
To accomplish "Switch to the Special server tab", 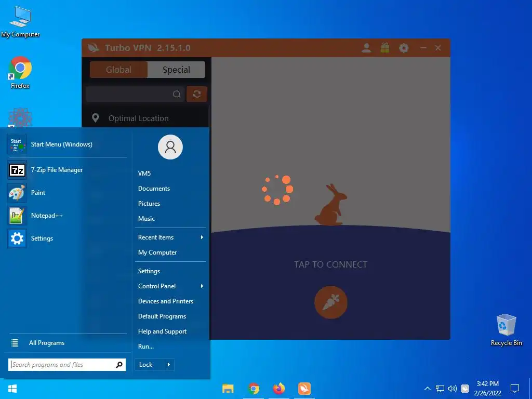I will [x=176, y=70].
